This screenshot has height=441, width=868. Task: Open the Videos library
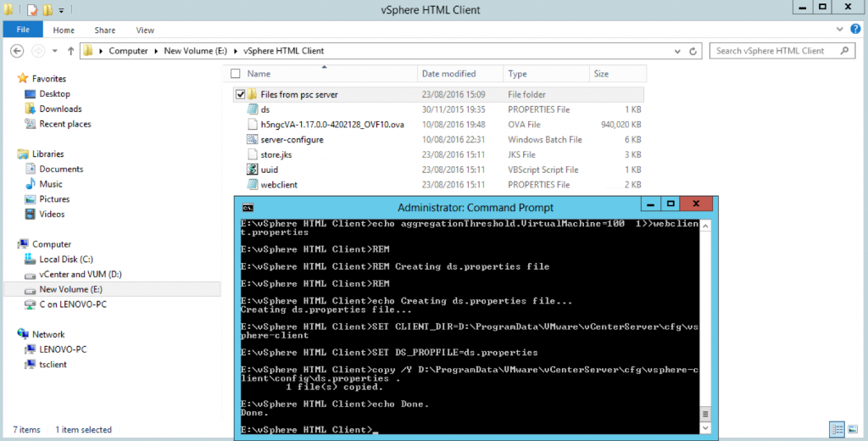point(52,214)
